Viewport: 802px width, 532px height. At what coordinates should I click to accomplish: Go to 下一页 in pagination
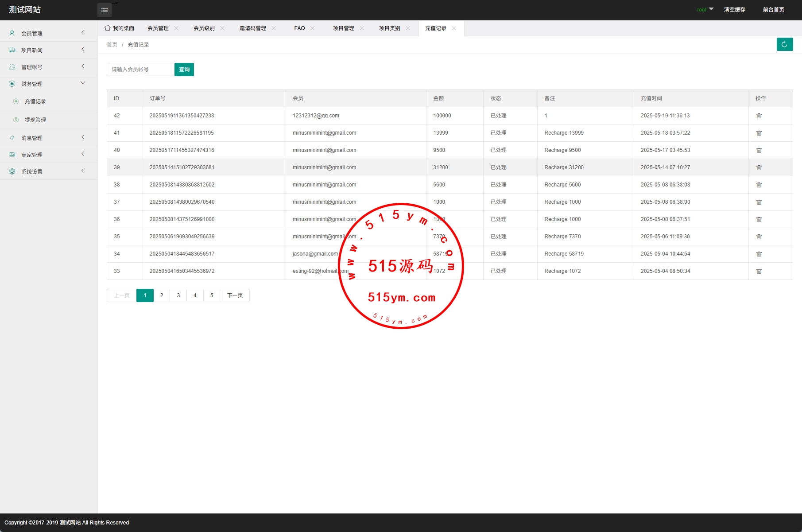[x=235, y=295]
